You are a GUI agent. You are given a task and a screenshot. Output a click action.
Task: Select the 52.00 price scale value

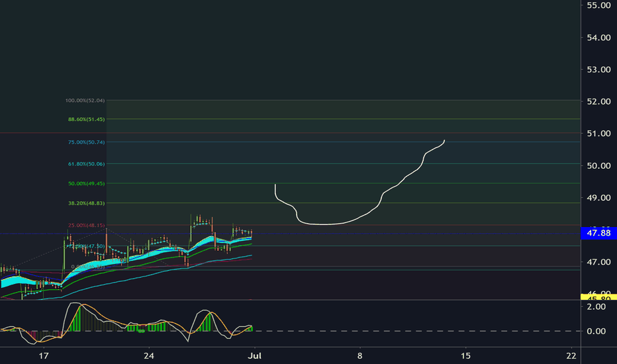tap(598, 101)
